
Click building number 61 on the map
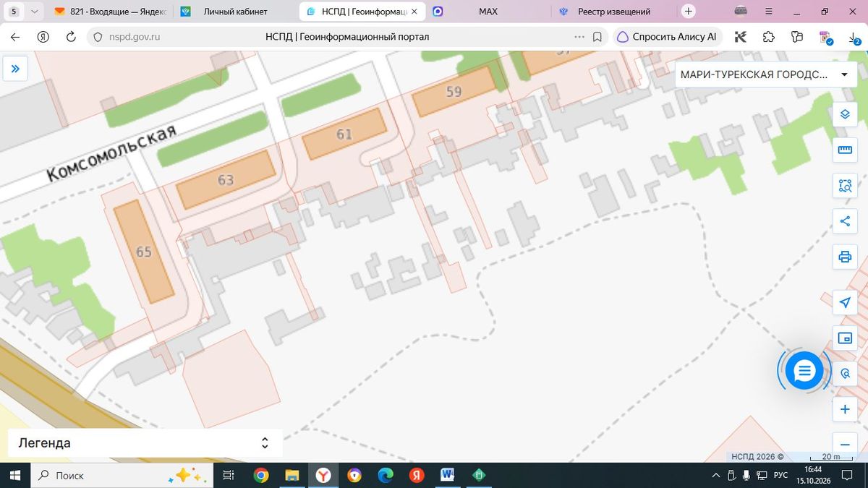point(344,134)
